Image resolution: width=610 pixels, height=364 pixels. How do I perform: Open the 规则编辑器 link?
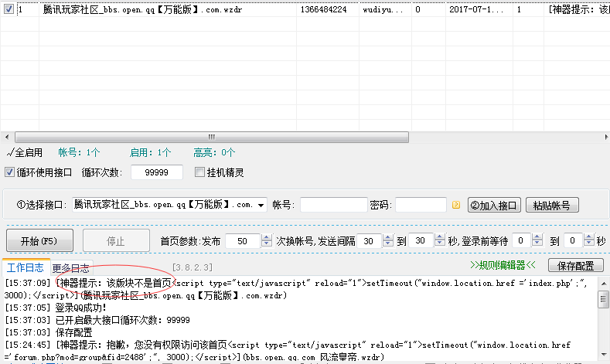[503, 266]
